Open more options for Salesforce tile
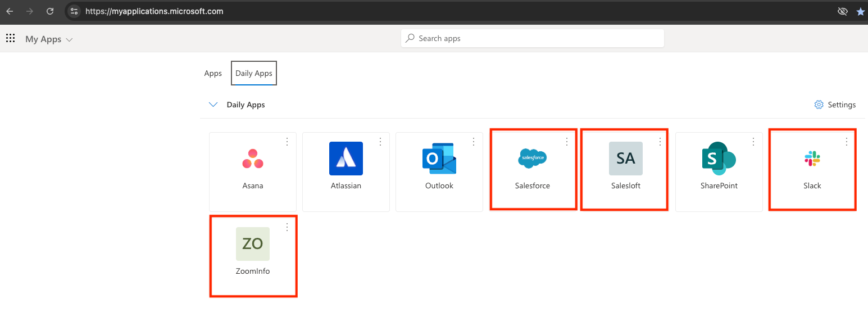The image size is (868, 312). pyautogui.click(x=567, y=142)
